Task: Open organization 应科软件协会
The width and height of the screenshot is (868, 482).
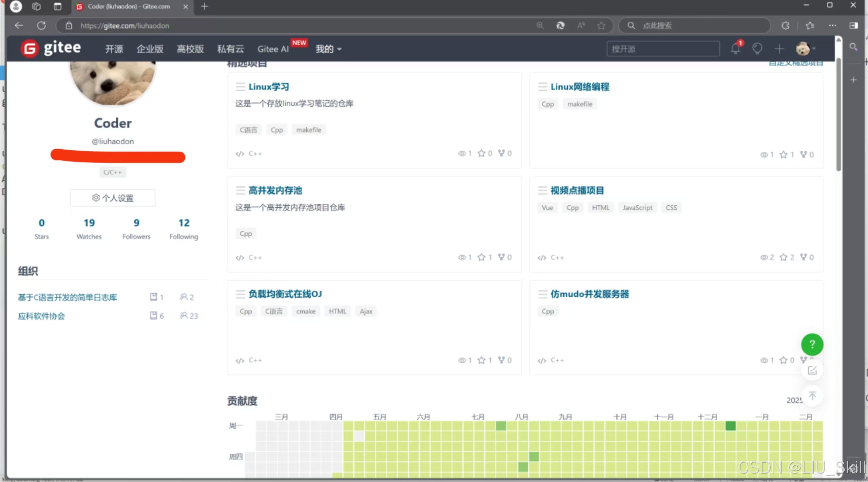Action: (41, 316)
